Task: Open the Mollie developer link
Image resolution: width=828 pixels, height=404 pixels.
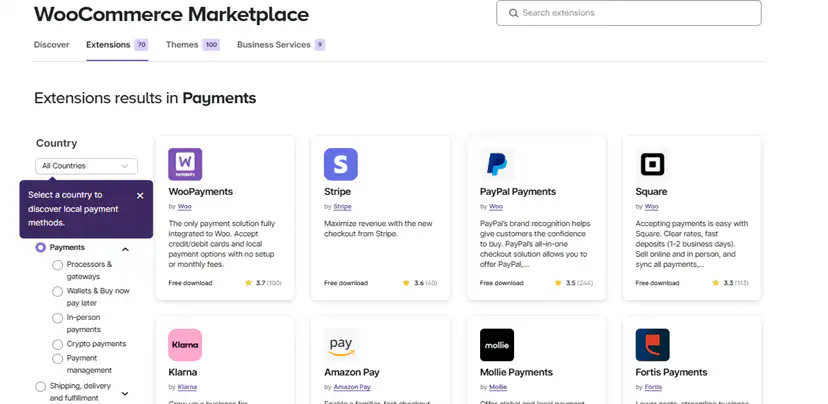Action: (498, 387)
